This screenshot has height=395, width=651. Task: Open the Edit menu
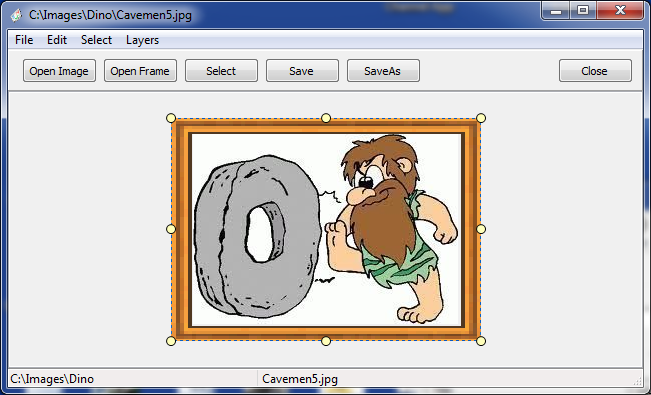pos(57,40)
